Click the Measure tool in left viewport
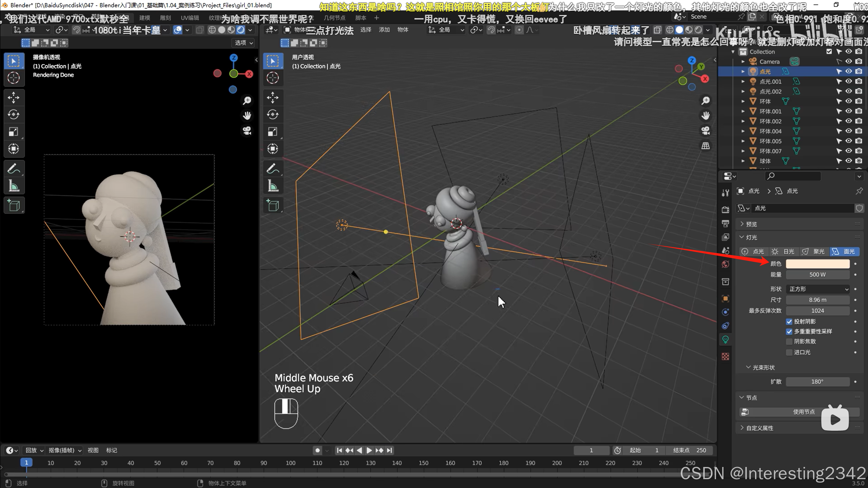The height and width of the screenshot is (488, 868). (x=14, y=186)
